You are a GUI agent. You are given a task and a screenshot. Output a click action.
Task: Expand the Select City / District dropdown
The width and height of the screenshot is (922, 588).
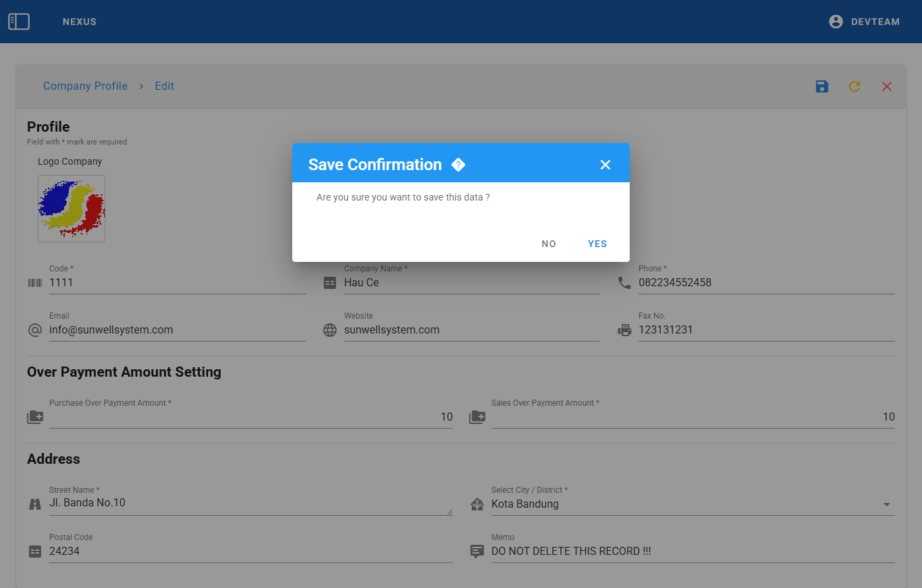pos(886,504)
